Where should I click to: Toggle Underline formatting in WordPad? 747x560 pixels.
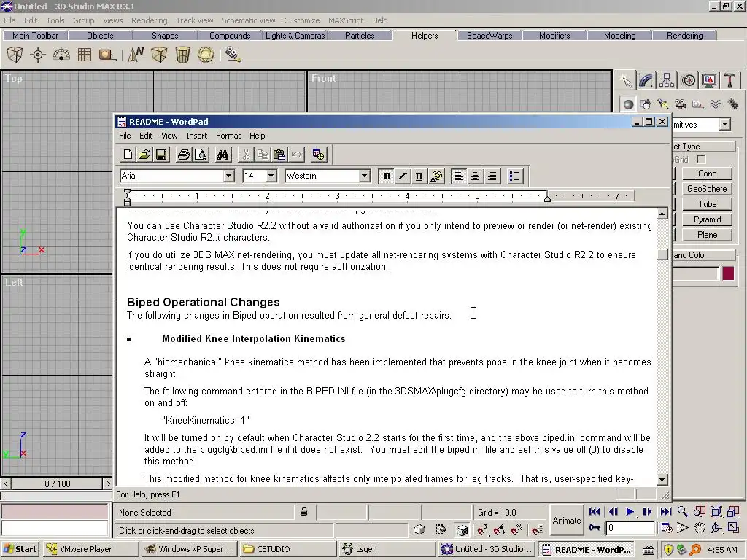[x=419, y=176]
